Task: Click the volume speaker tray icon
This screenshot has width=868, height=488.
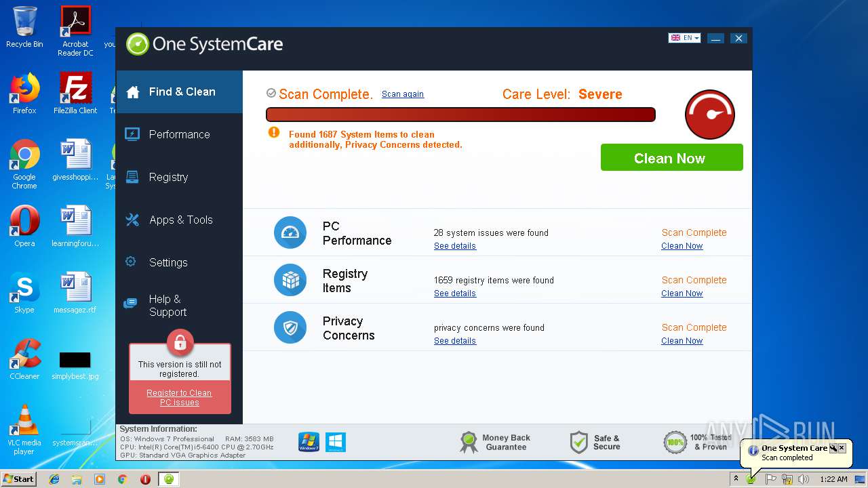Action: [804, 479]
